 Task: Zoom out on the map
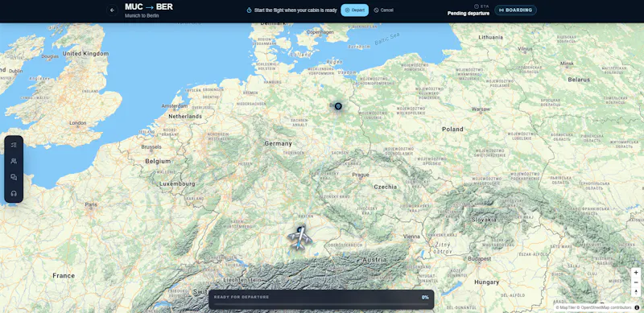636,282
